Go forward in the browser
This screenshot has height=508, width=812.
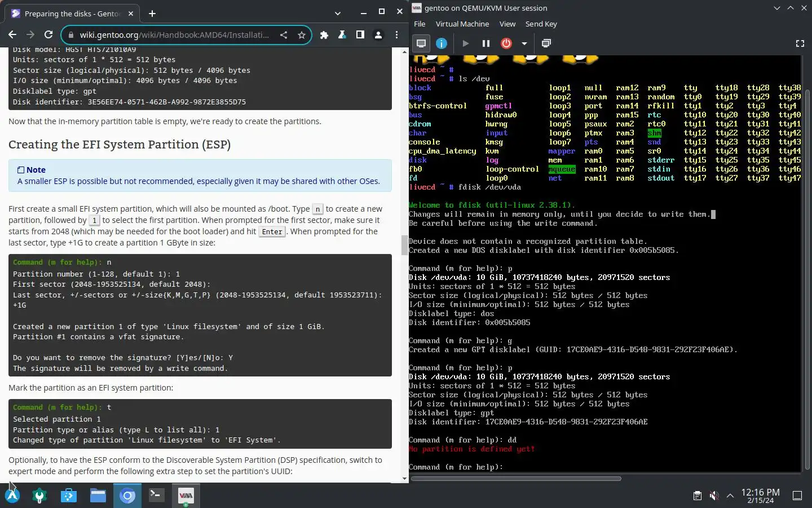point(30,35)
